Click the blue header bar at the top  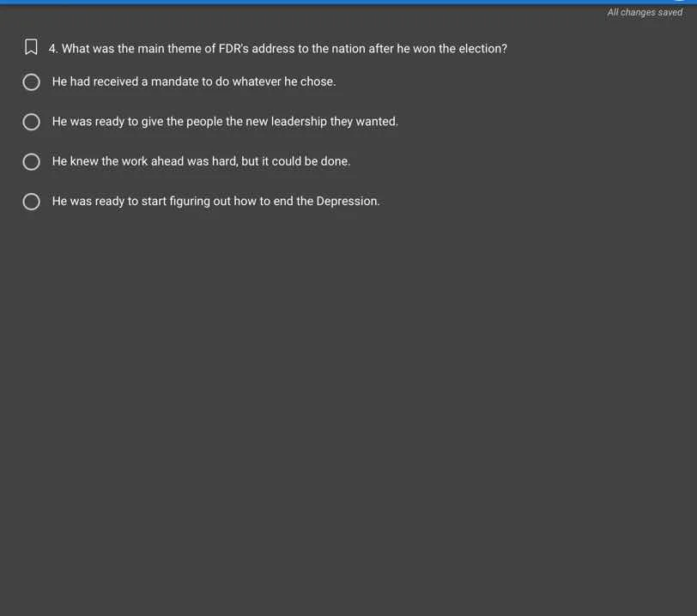pos(348,2)
